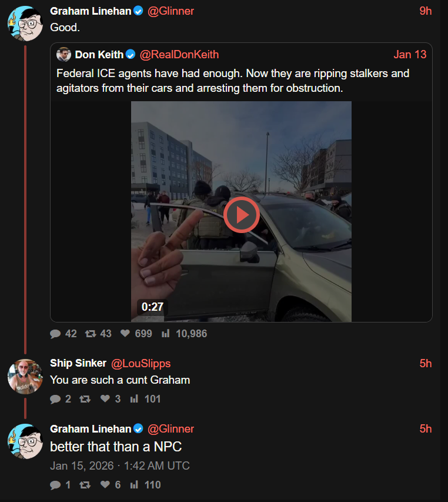Like the post with 699 likes
The height and width of the screenshot is (502, 448).
[x=125, y=334]
